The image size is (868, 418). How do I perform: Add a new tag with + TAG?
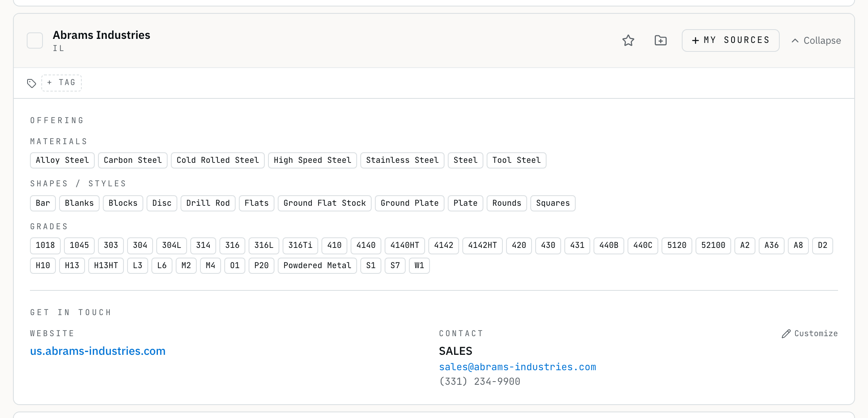[62, 83]
